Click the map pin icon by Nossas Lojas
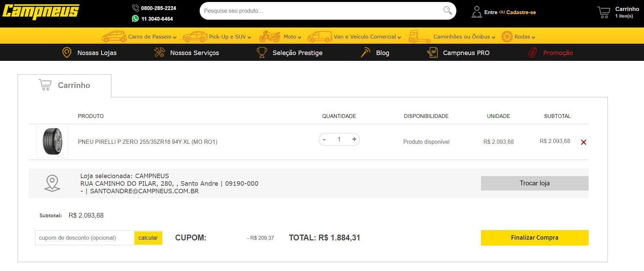 [x=67, y=53]
